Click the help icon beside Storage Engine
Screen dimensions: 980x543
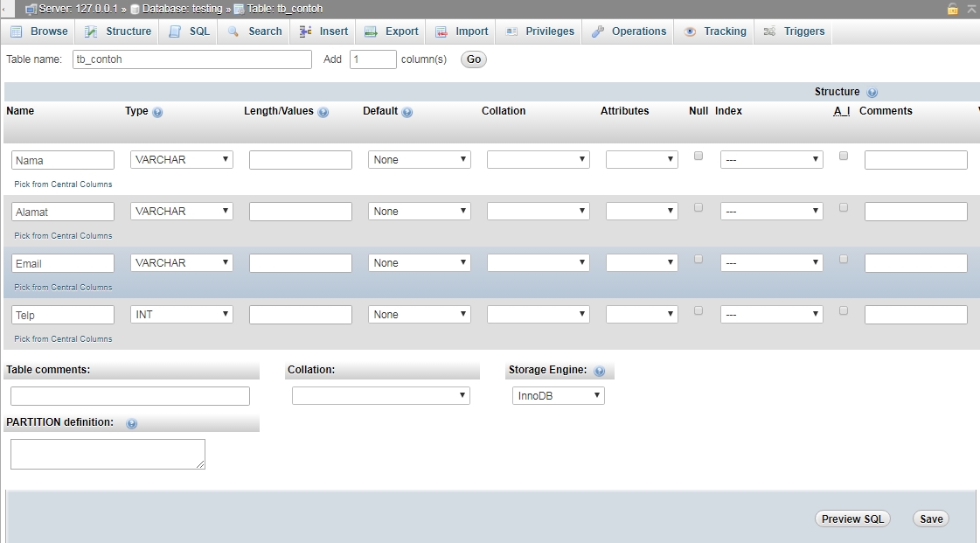599,370
